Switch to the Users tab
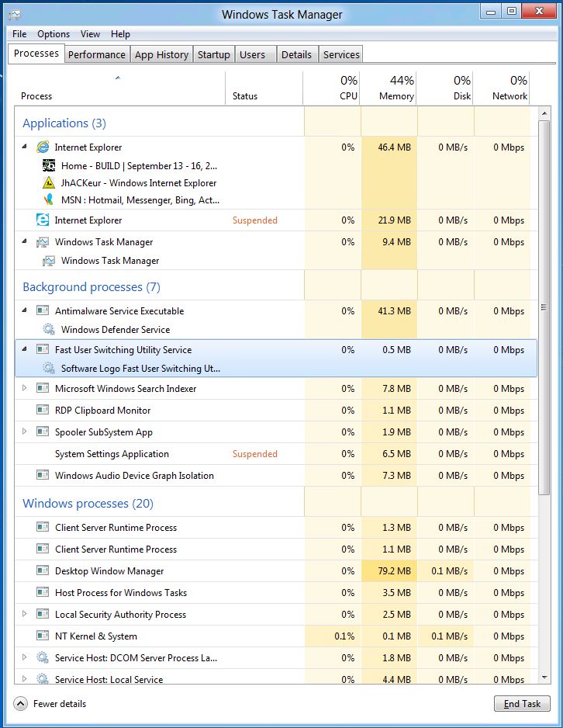This screenshot has width=563, height=728. point(255,55)
